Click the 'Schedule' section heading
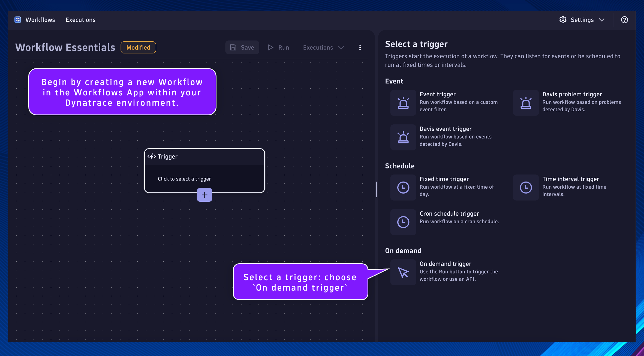Viewport: 644px width, 356px height. (x=399, y=166)
